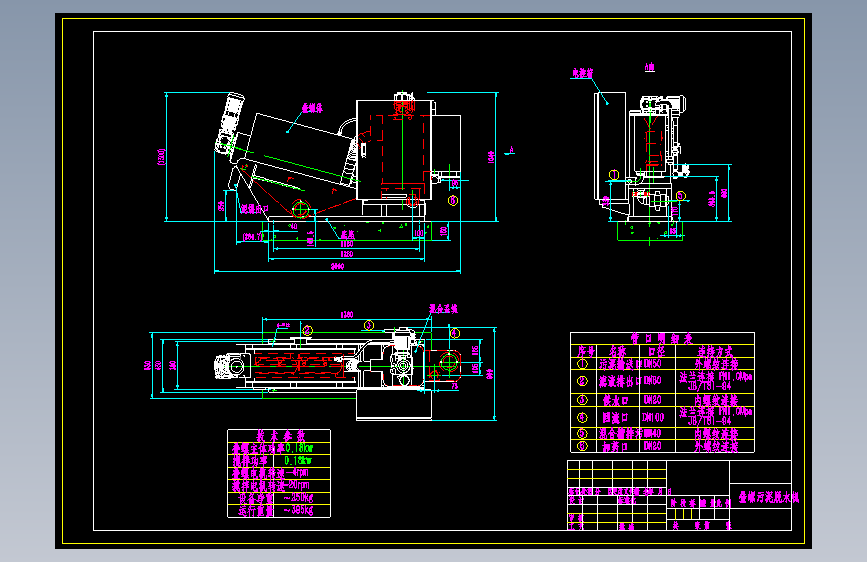The height and width of the screenshot is (562, 867).
Task: Click the 序号 column header
Action: pos(586,351)
